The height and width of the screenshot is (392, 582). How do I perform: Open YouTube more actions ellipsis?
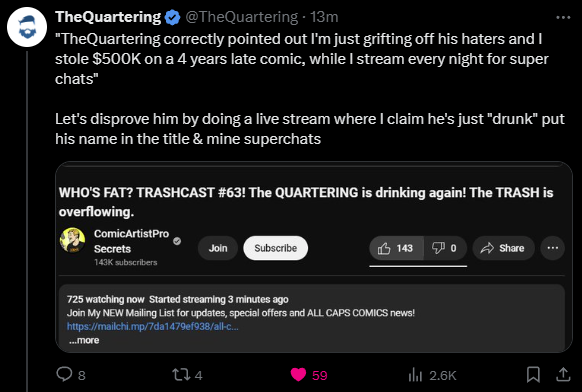(x=553, y=248)
